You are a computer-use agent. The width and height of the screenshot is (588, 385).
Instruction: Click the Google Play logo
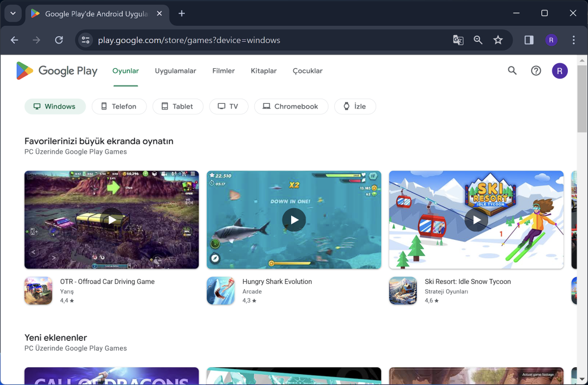(x=57, y=71)
